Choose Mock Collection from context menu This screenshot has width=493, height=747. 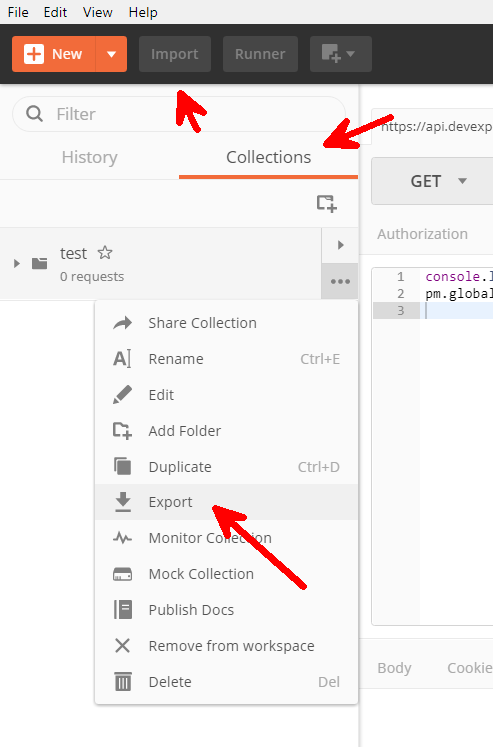pos(226,574)
